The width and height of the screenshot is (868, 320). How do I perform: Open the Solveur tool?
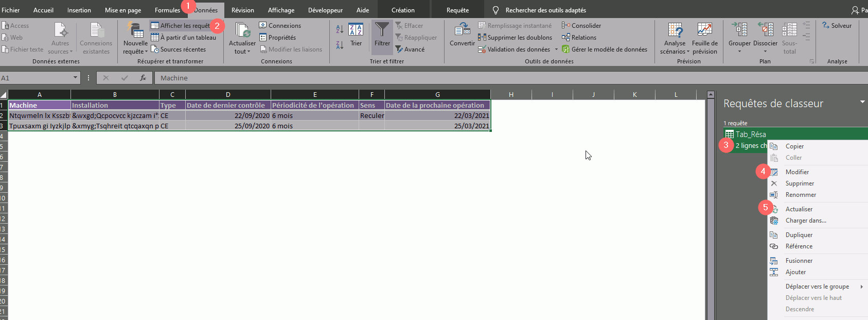point(837,25)
